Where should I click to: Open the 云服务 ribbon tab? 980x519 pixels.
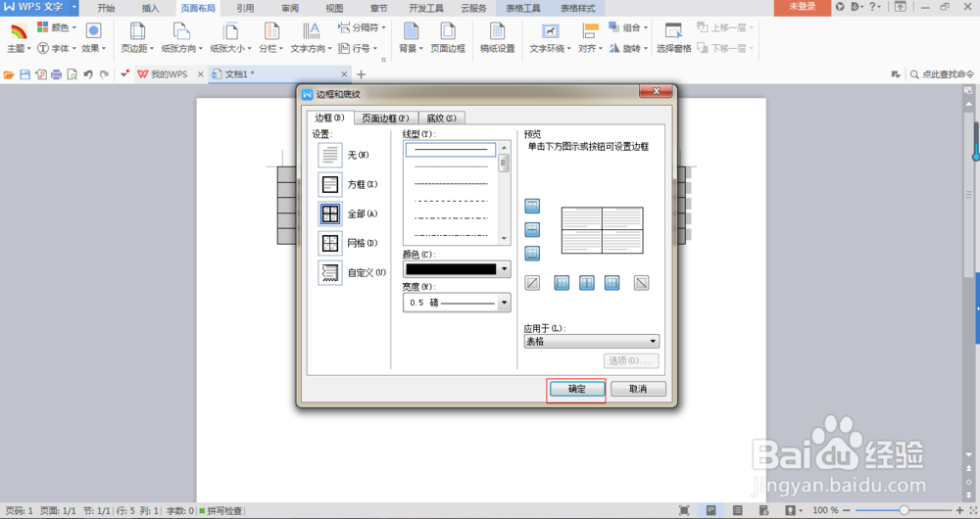point(473,8)
